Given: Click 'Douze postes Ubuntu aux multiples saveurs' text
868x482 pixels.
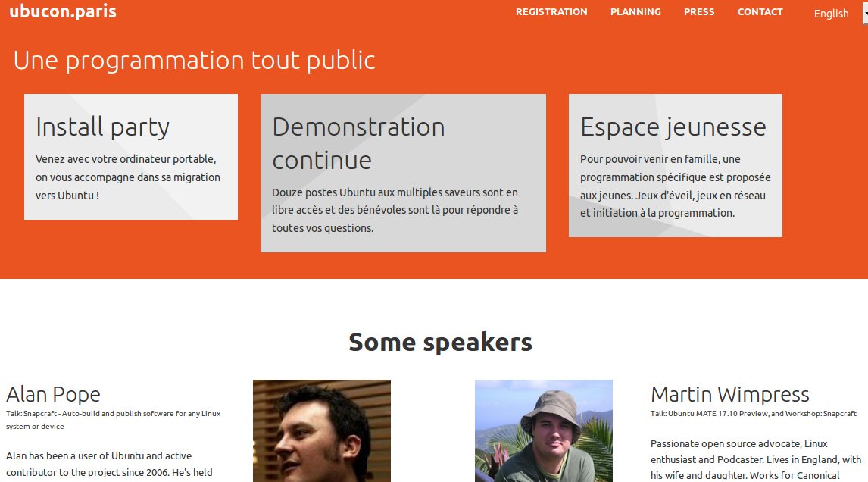Looking at the screenshot, I should coord(395,210).
